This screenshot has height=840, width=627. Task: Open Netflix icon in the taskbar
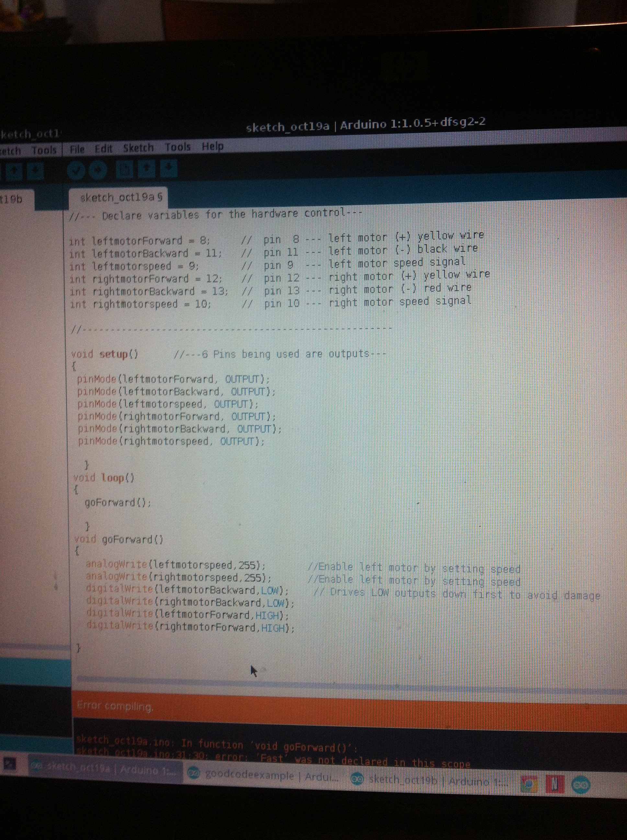(x=555, y=784)
